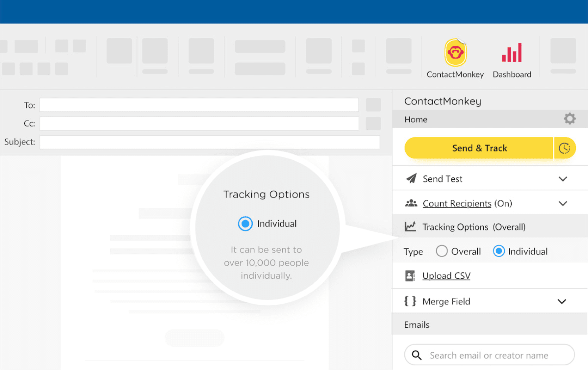Expand the Count Recipients chevron
Image resolution: width=588 pixels, height=370 pixels.
563,204
